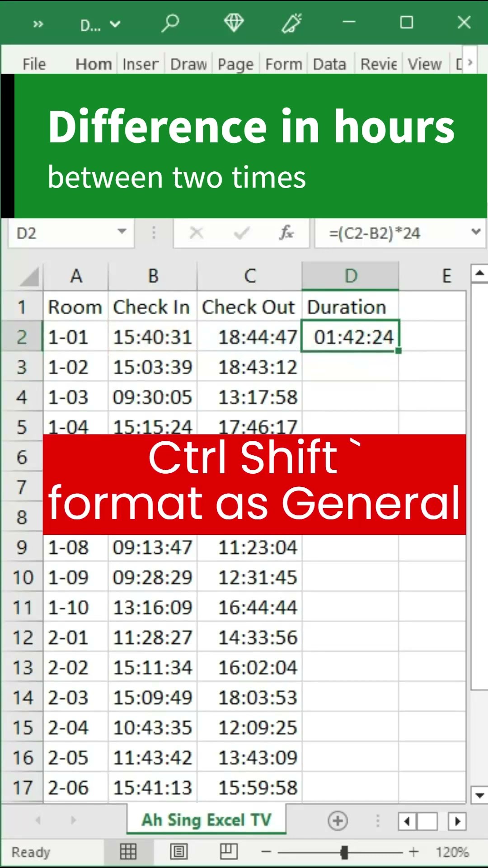The width and height of the screenshot is (488, 868).
Task: Open the document title dropdown
Action: pyautogui.click(x=100, y=24)
